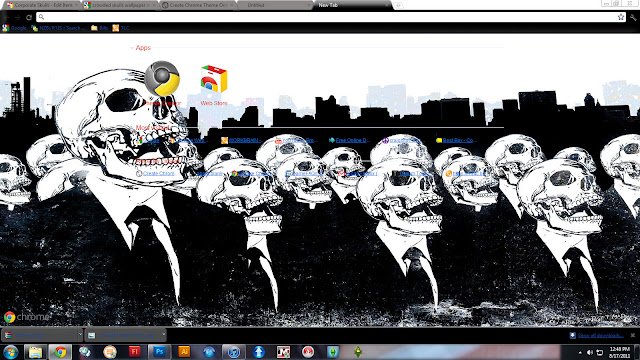640x360 pixels.
Task: Reload the page with the refresh icon
Action: click(x=29, y=17)
